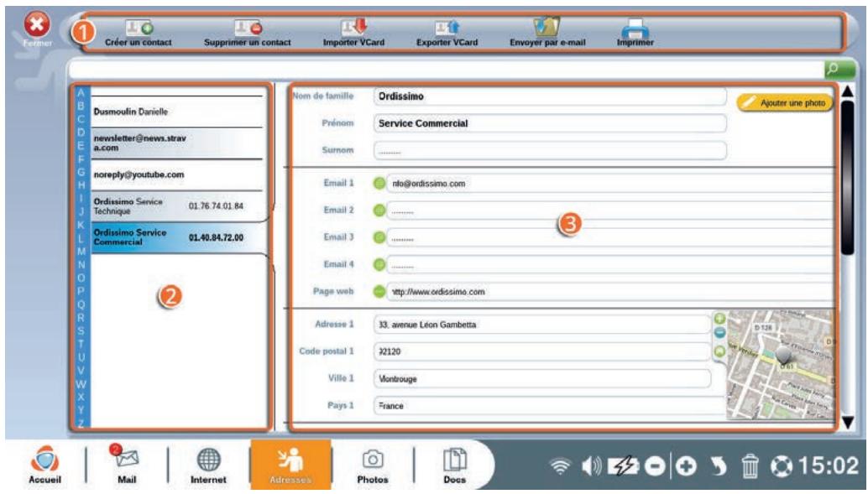Click the zoom in plus icon in status bar

pos(686,466)
